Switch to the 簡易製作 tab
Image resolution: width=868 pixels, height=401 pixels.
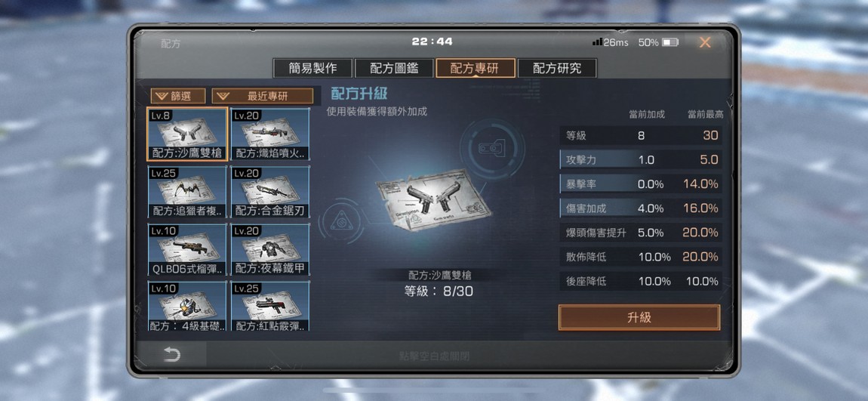tap(312, 68)
